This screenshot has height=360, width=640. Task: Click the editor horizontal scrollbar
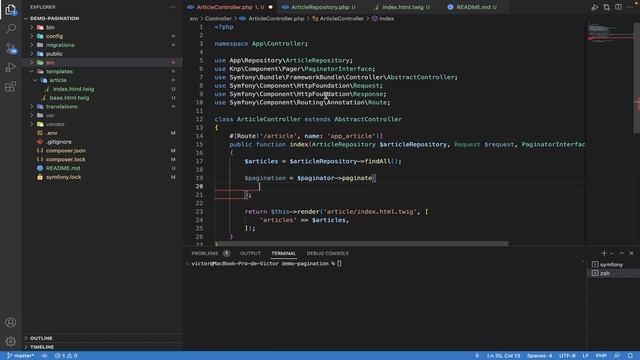pyautogui.click(x=361, y=244)
